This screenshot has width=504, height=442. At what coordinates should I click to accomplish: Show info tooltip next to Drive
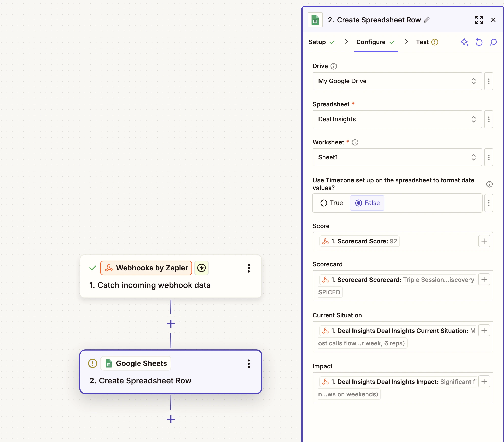coord(333,66)
